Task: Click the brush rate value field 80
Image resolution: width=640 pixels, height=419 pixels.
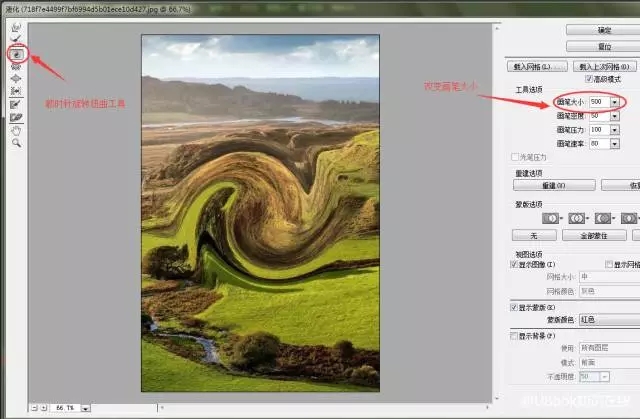Action: (x=599, y=144)
